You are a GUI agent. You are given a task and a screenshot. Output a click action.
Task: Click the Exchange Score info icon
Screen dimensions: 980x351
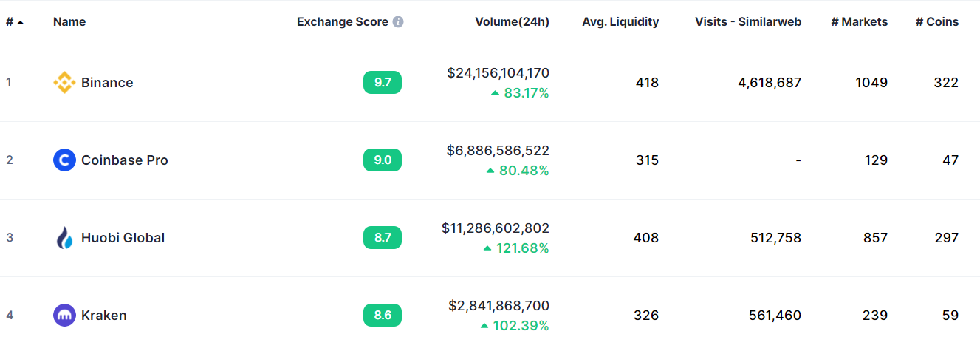click(398, 22)
